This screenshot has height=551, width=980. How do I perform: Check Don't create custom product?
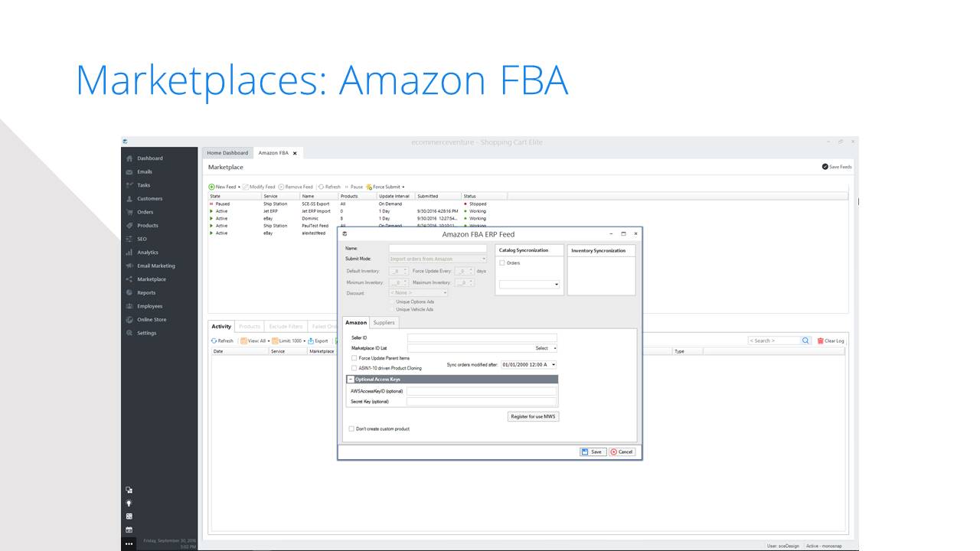352,429
